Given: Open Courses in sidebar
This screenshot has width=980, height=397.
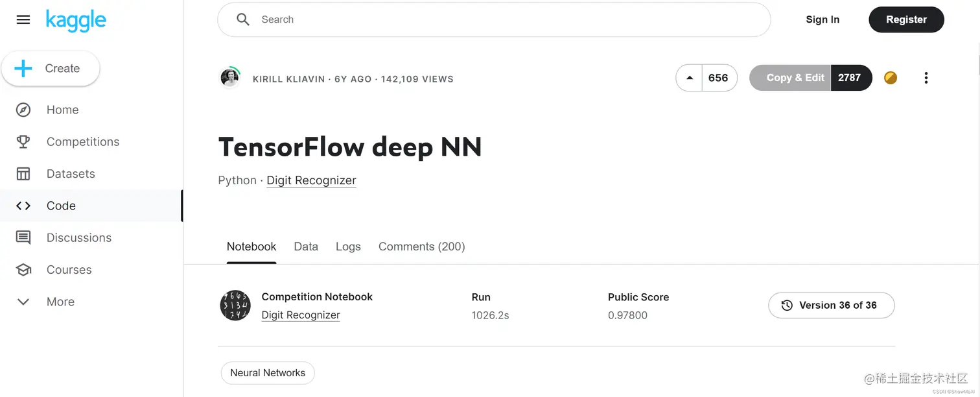Looking at the screenshot, I should 69,270.
